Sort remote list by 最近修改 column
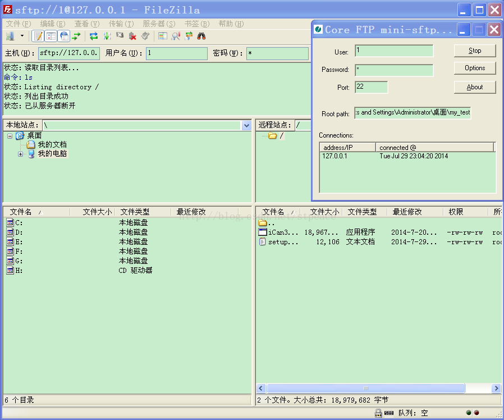Image resolution: width=504 pixels, height=420 pixels. (415, 212)
